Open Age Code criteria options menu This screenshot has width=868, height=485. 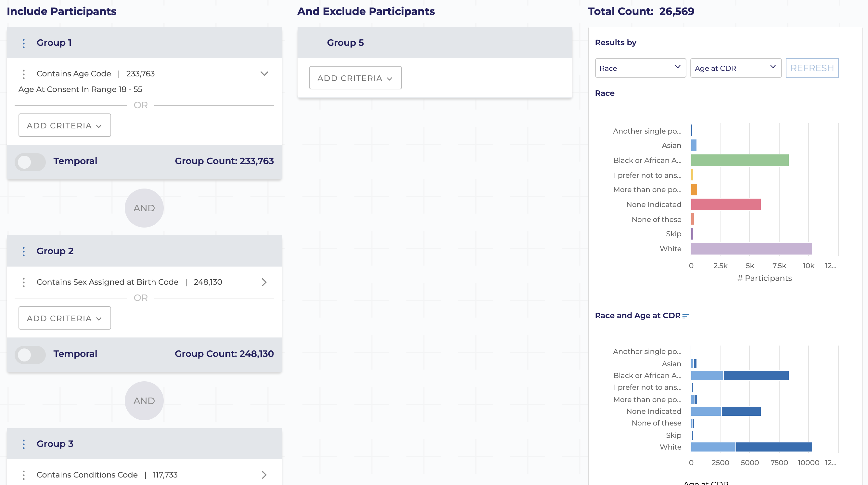click(x=24, y=74)
